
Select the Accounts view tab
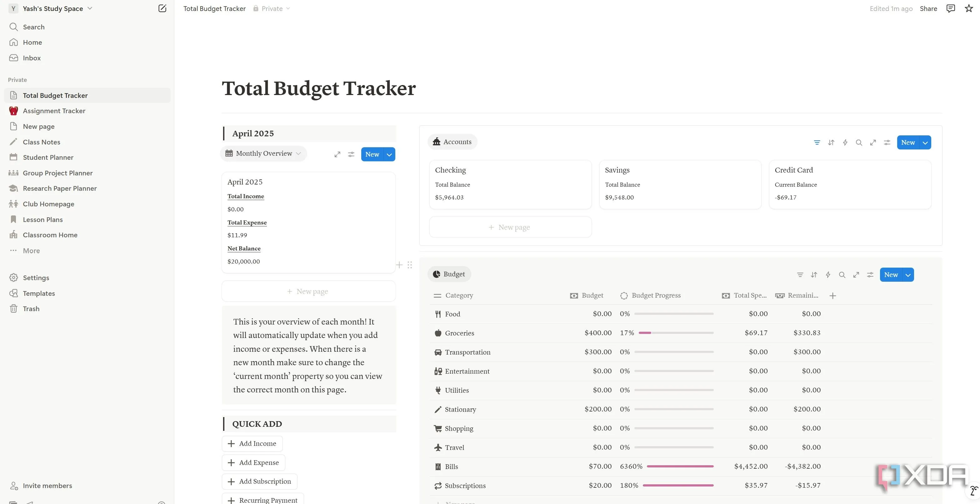(452, 142)
